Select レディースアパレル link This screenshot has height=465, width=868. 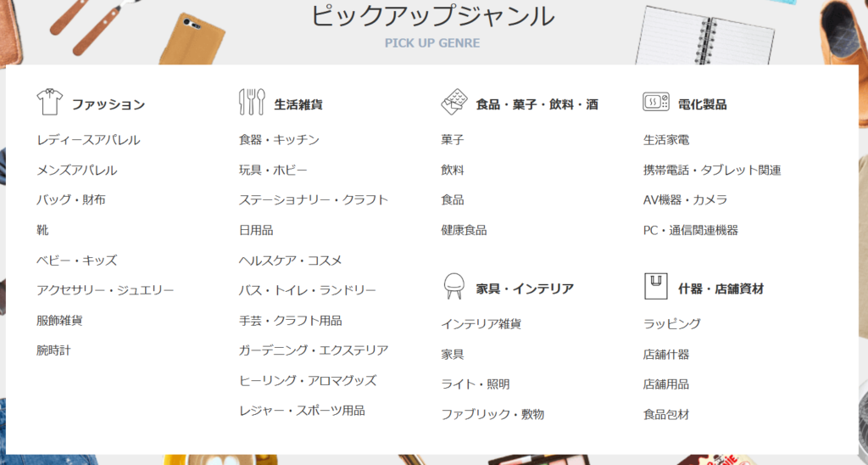tap(88, 140)
